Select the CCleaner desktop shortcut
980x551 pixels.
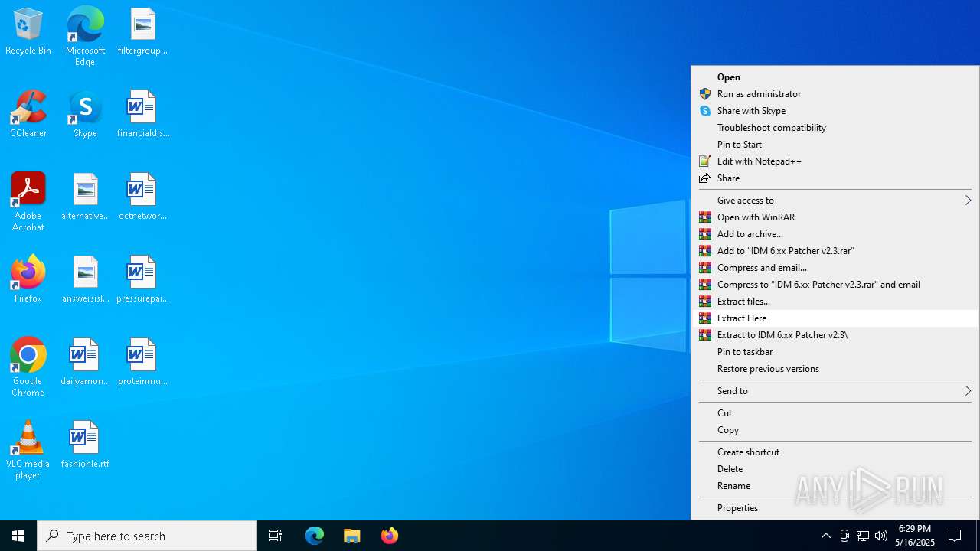coord(28,115)
